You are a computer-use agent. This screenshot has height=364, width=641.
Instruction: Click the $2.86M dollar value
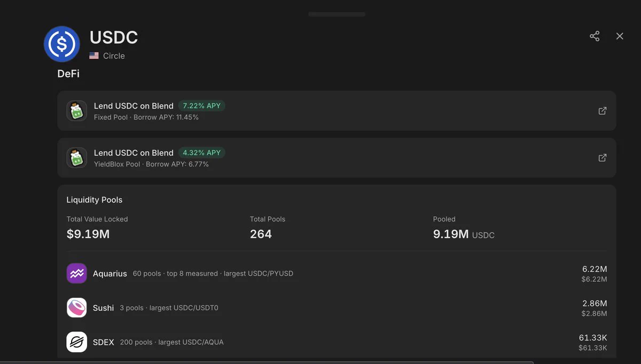pos(595,313)
